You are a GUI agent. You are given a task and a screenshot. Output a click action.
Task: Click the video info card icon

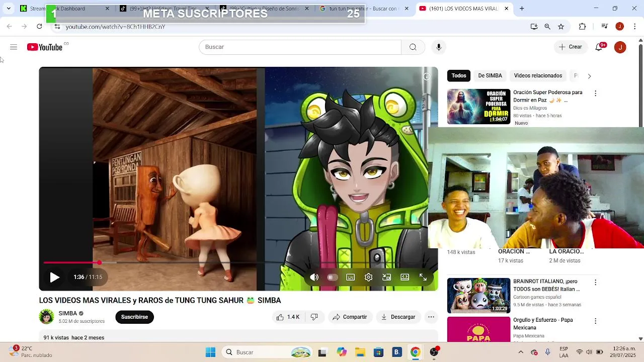point(427,76)
